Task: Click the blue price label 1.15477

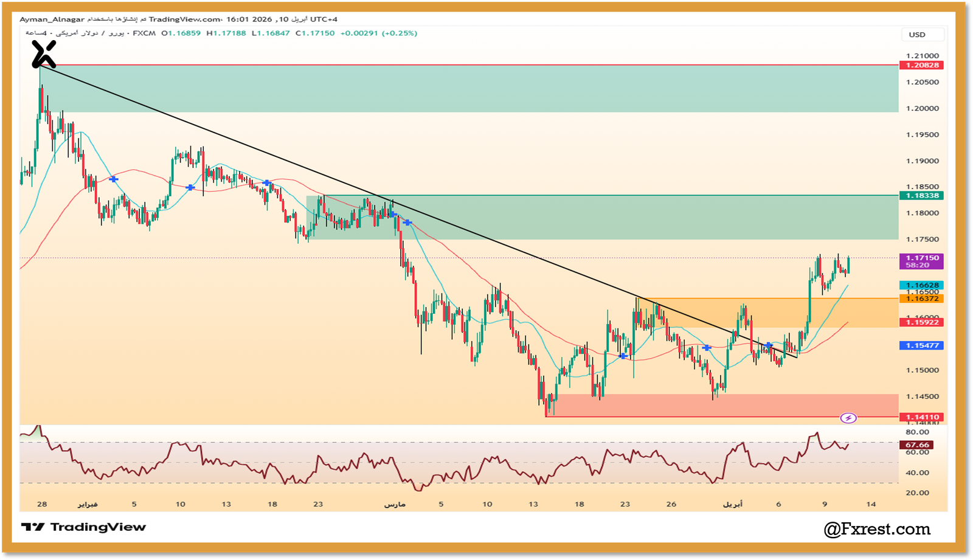Action: click(921, 345)
